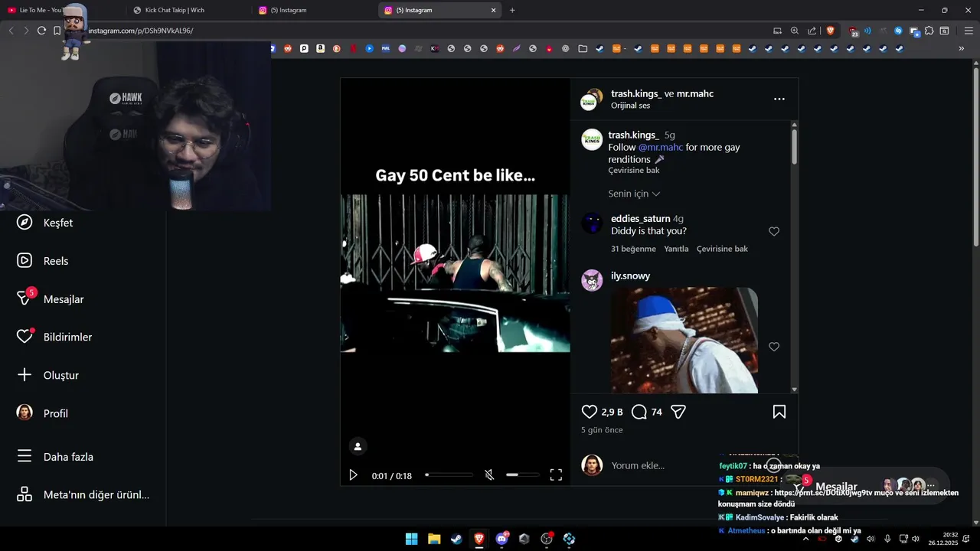Viewport: 980px width, 551px height.
Task: Like eddies_saturn's comment
Action: tap(774, 231)
